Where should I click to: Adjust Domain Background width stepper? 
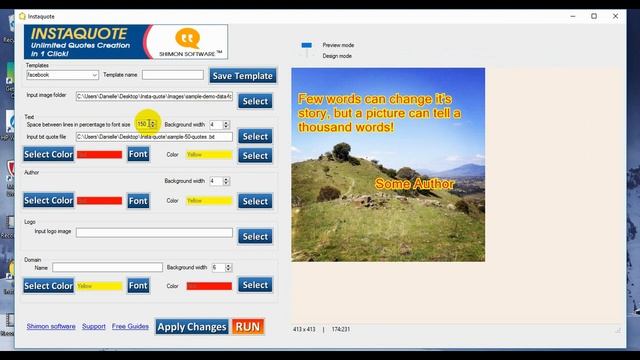(x=229, y=267)
